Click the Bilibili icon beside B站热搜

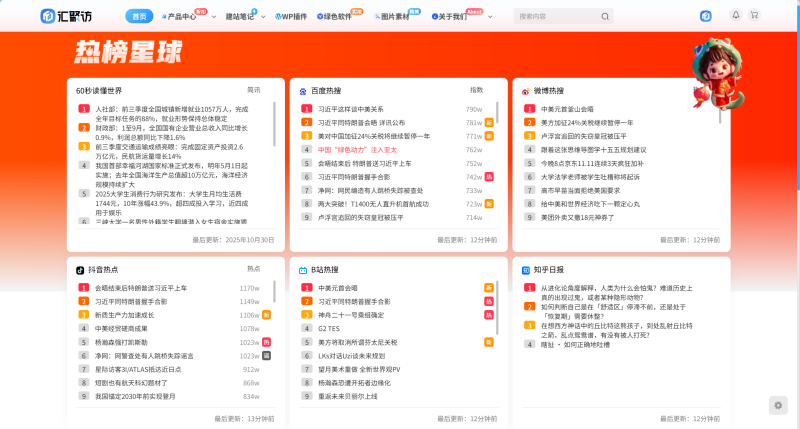tap(303, 270)
